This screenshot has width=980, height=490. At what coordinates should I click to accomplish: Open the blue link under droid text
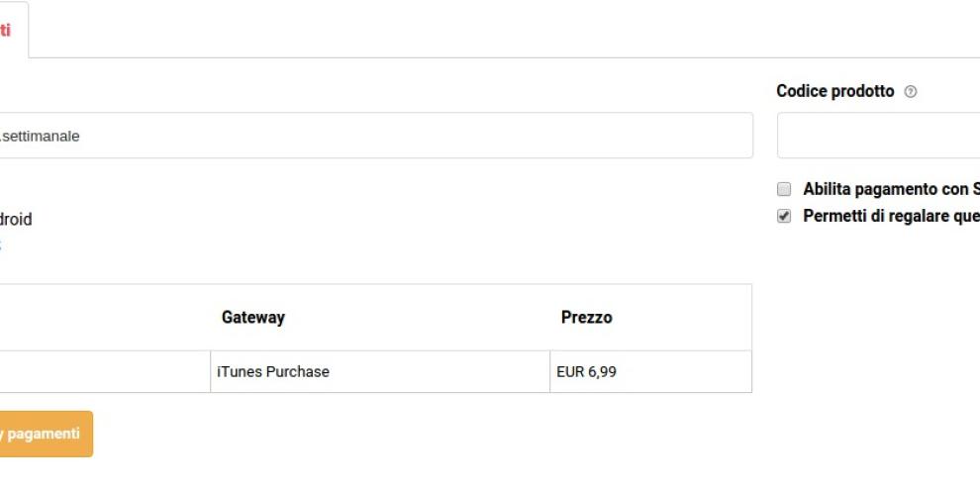(x=1, y=244)
